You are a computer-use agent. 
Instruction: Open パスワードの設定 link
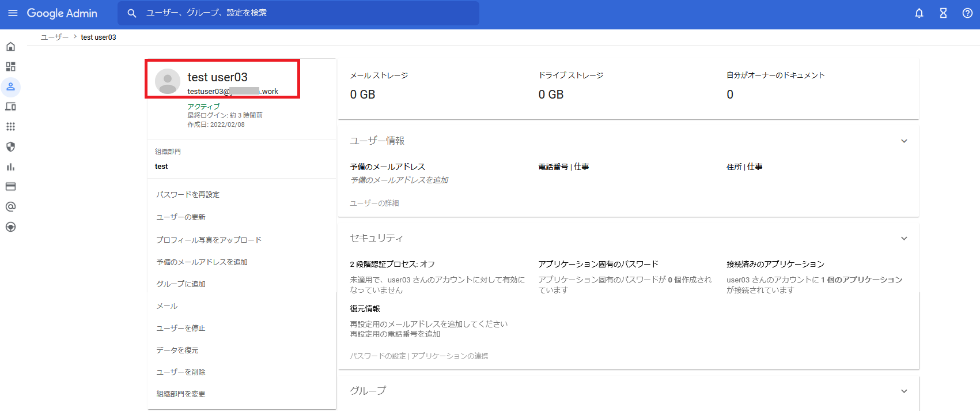tap(378, 356)
